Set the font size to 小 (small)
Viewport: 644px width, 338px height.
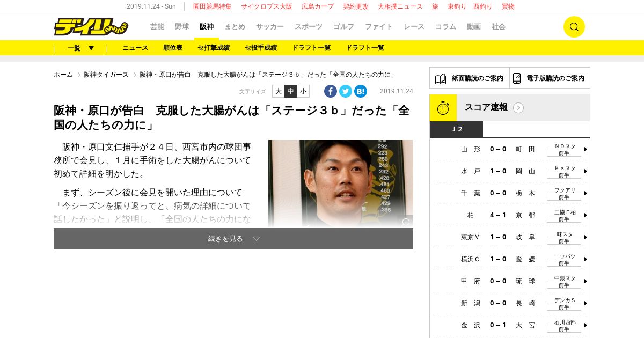303,91
